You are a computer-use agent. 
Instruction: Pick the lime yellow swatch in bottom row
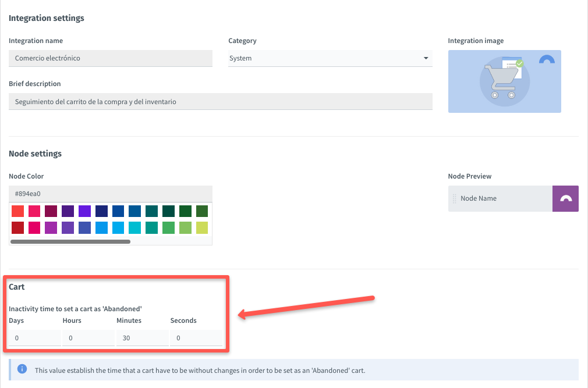click(202, 227)
